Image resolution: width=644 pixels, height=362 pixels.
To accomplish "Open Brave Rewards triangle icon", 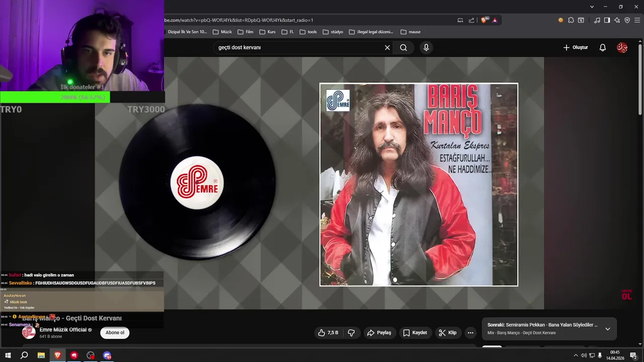I will point(495,20).
